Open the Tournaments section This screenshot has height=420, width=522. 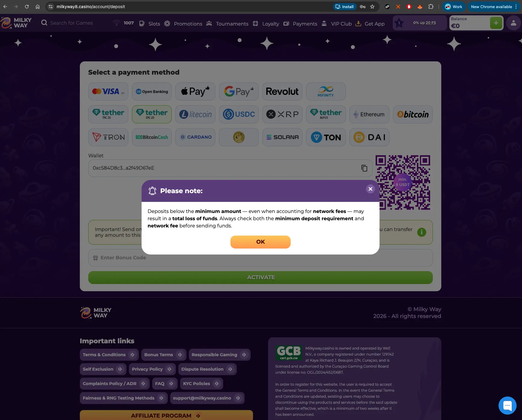227,24
